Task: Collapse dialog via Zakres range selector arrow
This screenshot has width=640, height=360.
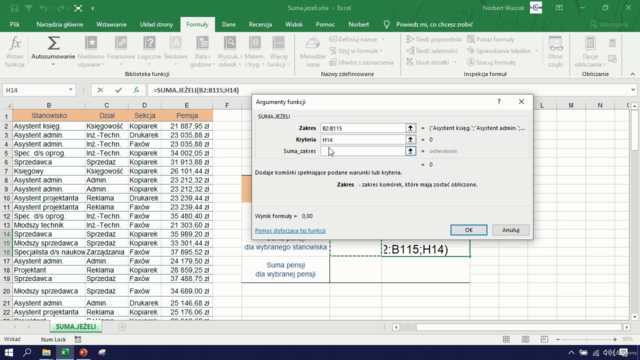Action: tap(410, 128)
